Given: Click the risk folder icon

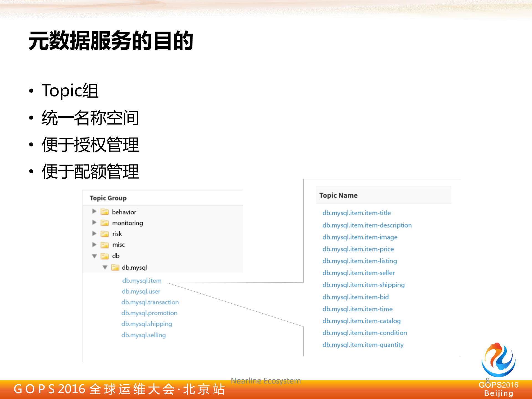Looking at the screenshot, I should [105, 234].
